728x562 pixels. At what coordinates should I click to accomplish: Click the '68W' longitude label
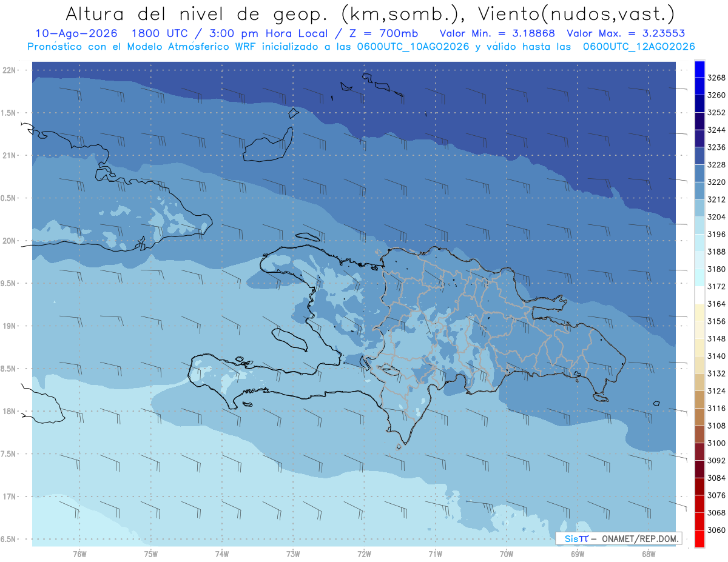coord(649,554)
